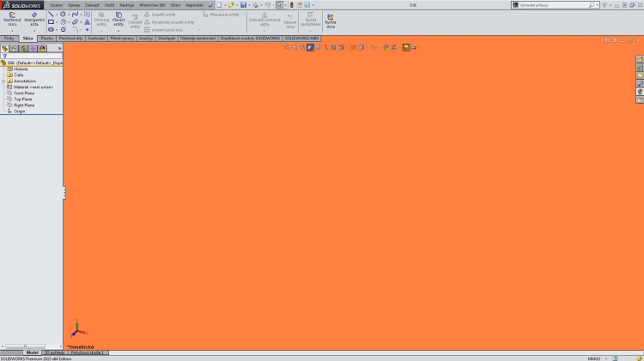Open dropdown arrow next to Save icon
This screenshot has height=361, width=644.
pos(249,5)
